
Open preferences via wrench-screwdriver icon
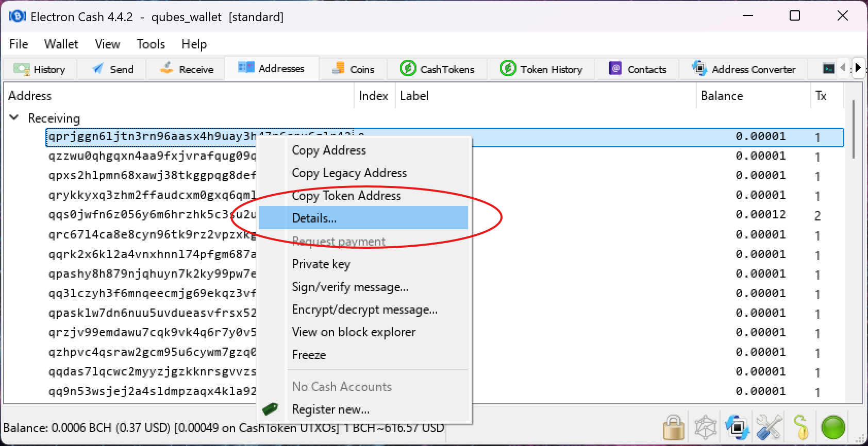pyautogui.click(x=769, y=427)
